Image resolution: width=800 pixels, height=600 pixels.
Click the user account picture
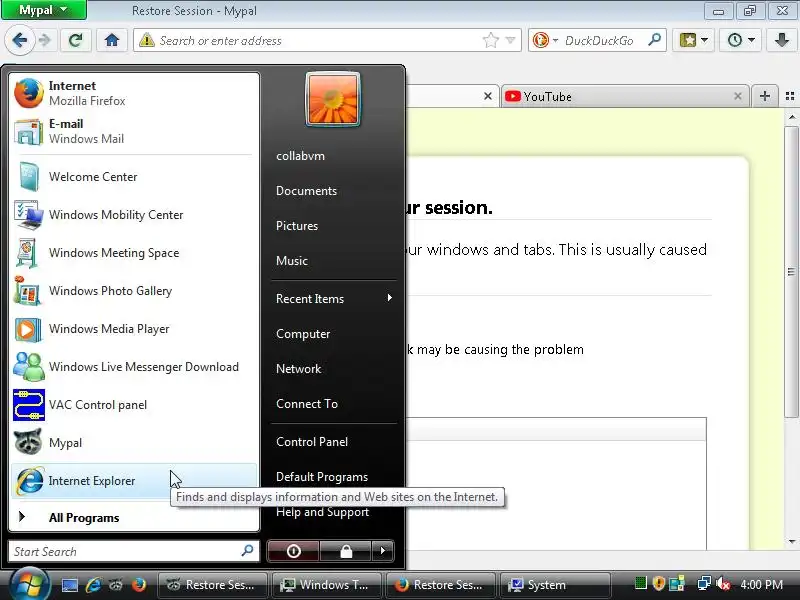tap(333, 99)
